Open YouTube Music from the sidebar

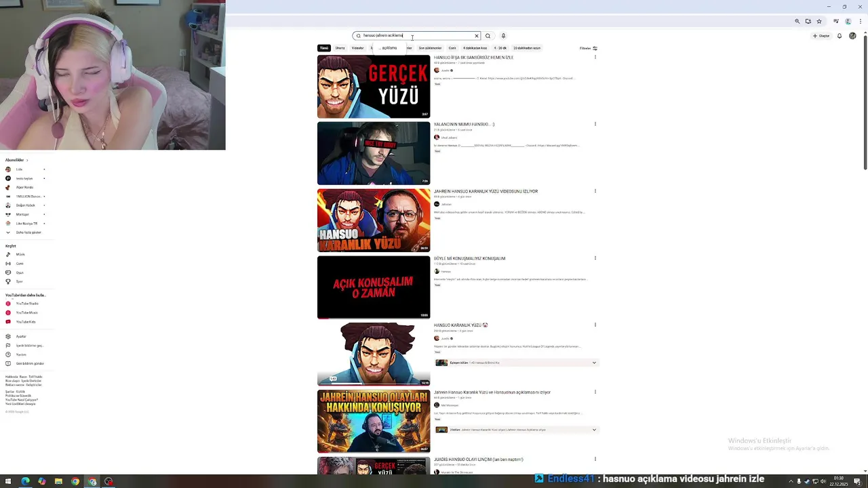click(x=26, y=312)
